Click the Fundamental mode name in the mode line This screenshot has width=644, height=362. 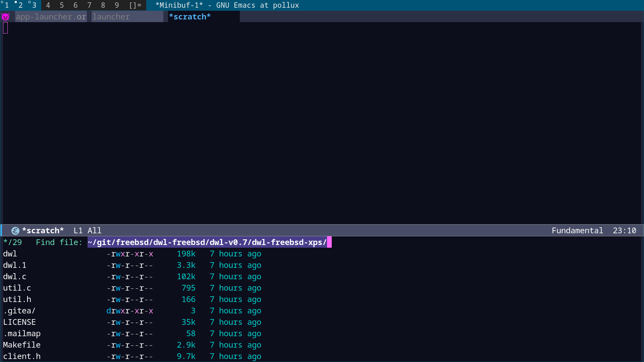point(578,230)
